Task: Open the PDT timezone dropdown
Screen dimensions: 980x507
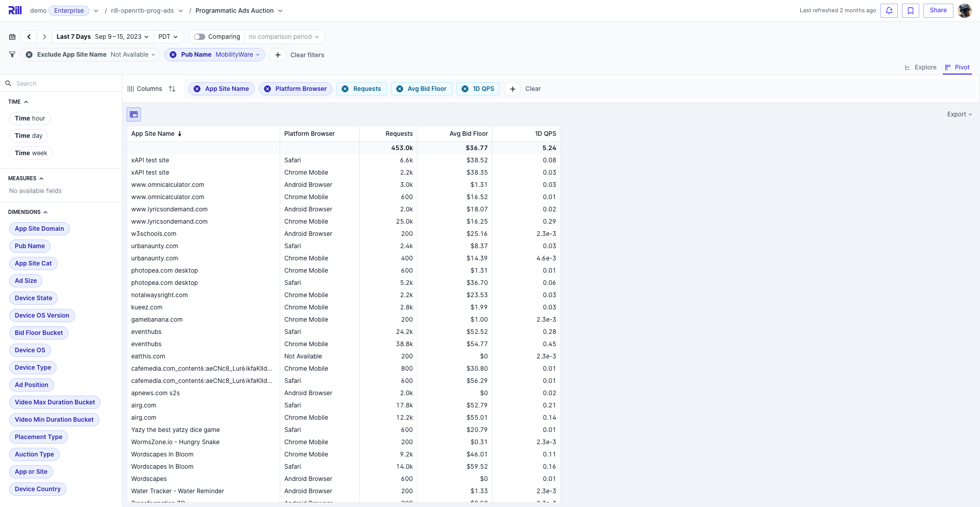Action: pyautogui.click(x=168, y=37)
